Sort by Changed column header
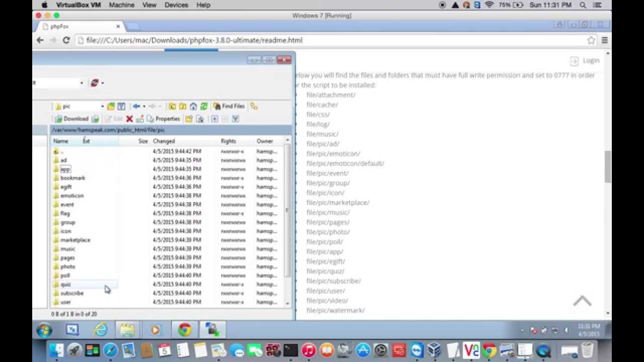The height and width of the screenshot is (362, 644). pyautogui.click(x=164, y=141)
